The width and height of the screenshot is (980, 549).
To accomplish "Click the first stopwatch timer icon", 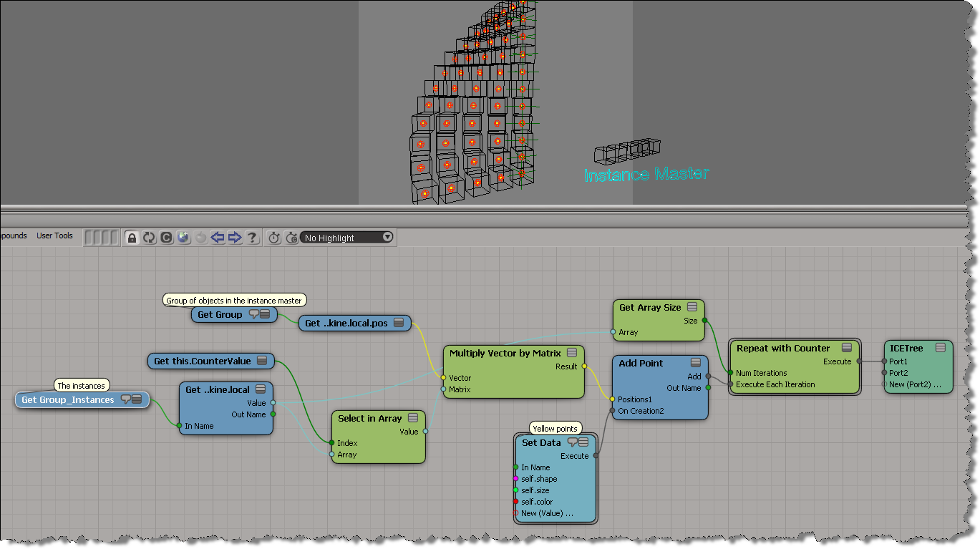I will 274,238.
